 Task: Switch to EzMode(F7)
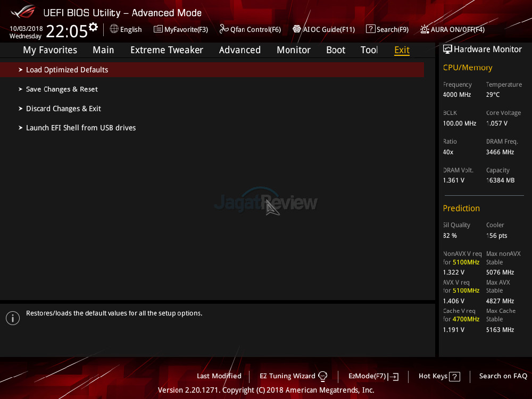(x=367, y=376)
